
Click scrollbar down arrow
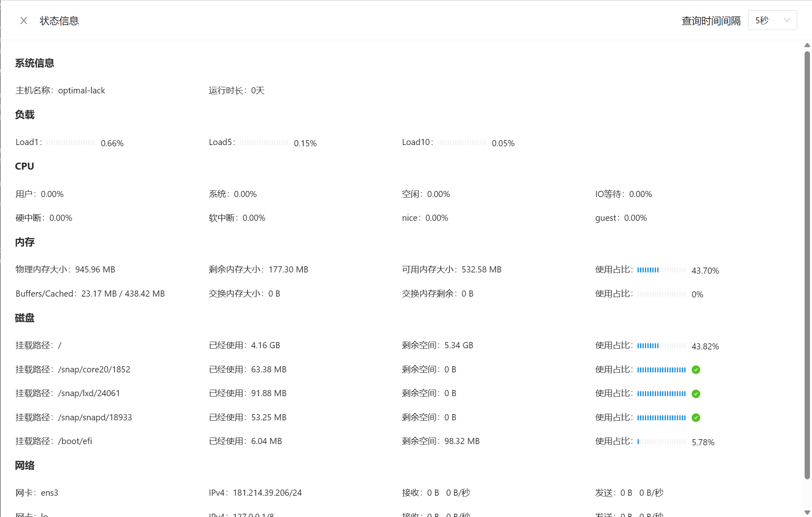pyautogui.click(x=807, y=512)
